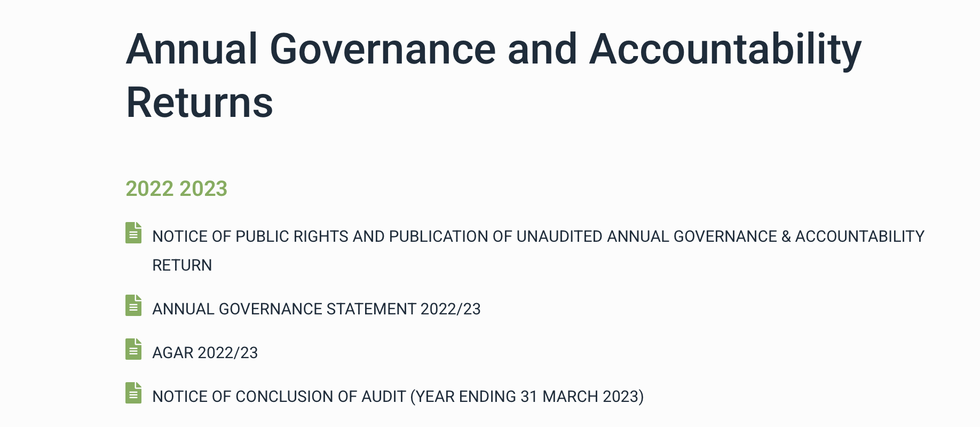980x427 pixels.
Task: Click the word ACCOUNTABILITY in the first link
Action: pyautogui.click(x=859, y=236)
